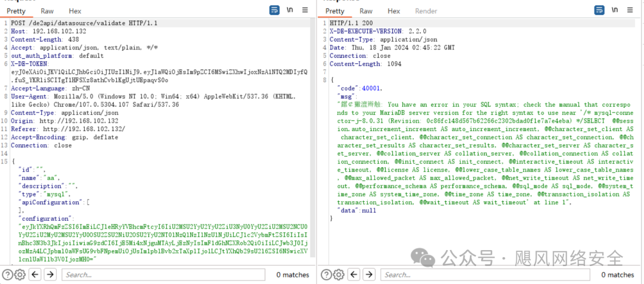The image size is (644, 284).
Task: Click the X-DE-TOKEN header name
Action: click(x=30, y=64)
